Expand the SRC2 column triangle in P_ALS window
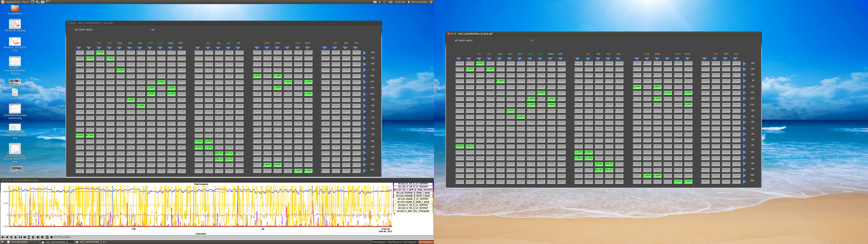The image size is (868, 244). point(520,59)
